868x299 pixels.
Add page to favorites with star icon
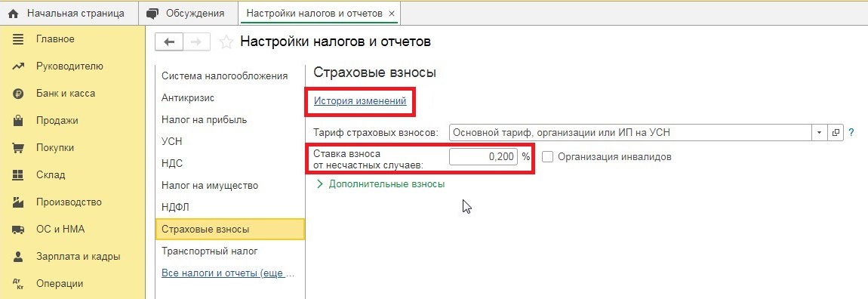(226, 42)
